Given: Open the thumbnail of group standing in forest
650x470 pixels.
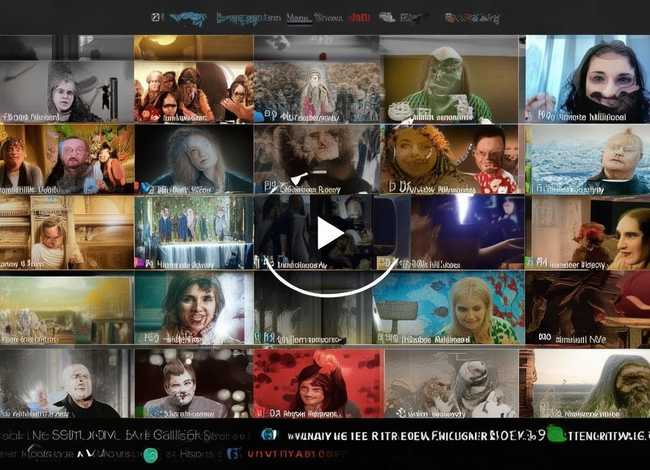Looking at the screenshot, I should [x=191, y=229].
